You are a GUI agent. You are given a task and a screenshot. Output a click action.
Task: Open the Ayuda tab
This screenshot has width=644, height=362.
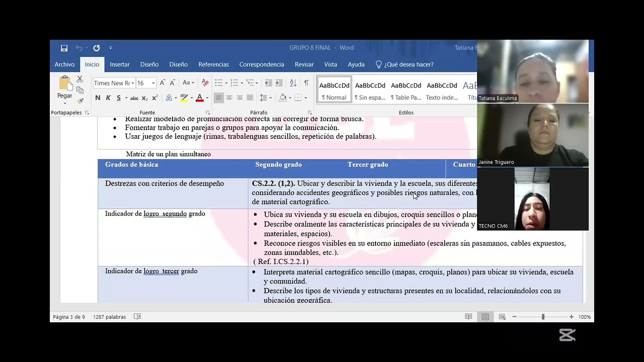point(356,64)
